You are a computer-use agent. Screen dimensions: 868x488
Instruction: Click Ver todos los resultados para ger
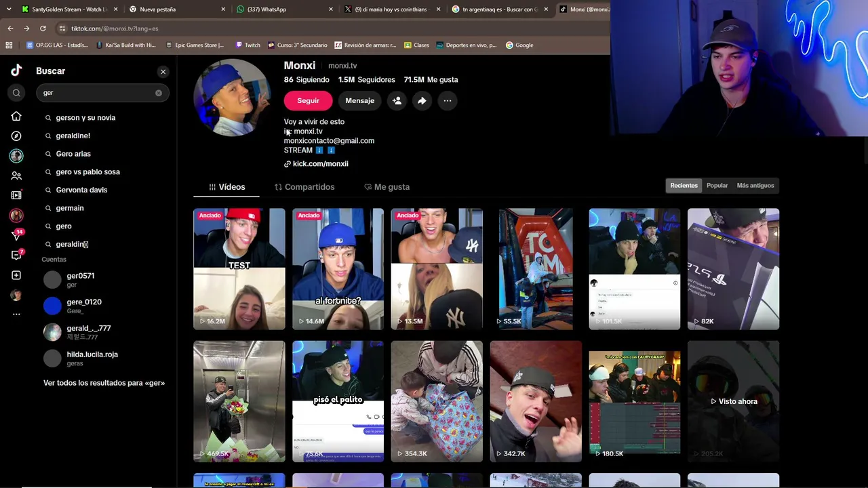(x=104, y=383)
